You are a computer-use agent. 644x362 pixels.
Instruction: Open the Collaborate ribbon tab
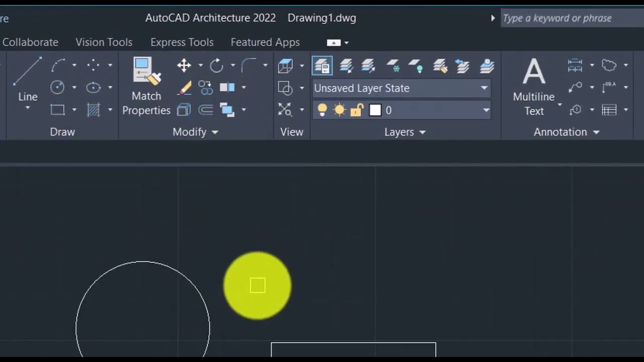(30, 42)
